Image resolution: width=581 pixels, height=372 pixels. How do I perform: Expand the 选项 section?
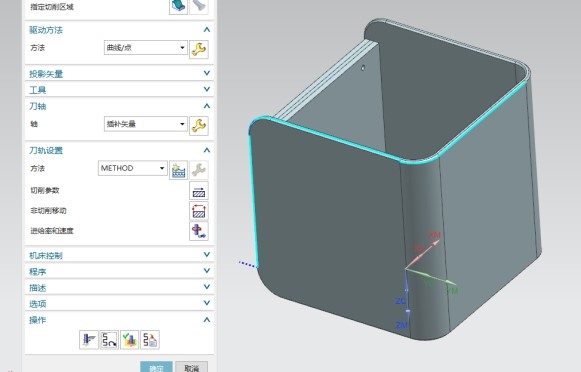click(x=207, y=303)
